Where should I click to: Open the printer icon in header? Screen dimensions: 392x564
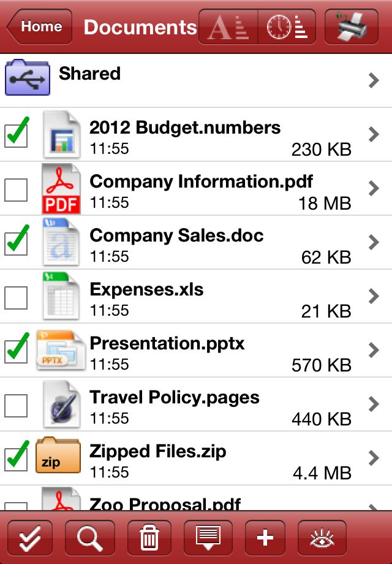(x=352, y=27)
